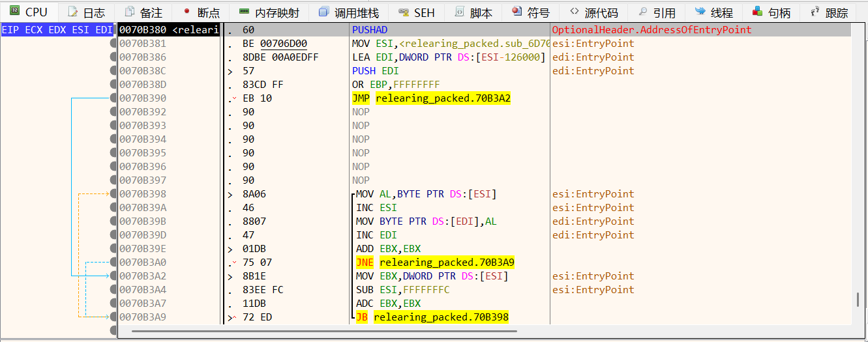
Task: Switch to the 符号 symbols tab
Action: (x=531, y=12)
